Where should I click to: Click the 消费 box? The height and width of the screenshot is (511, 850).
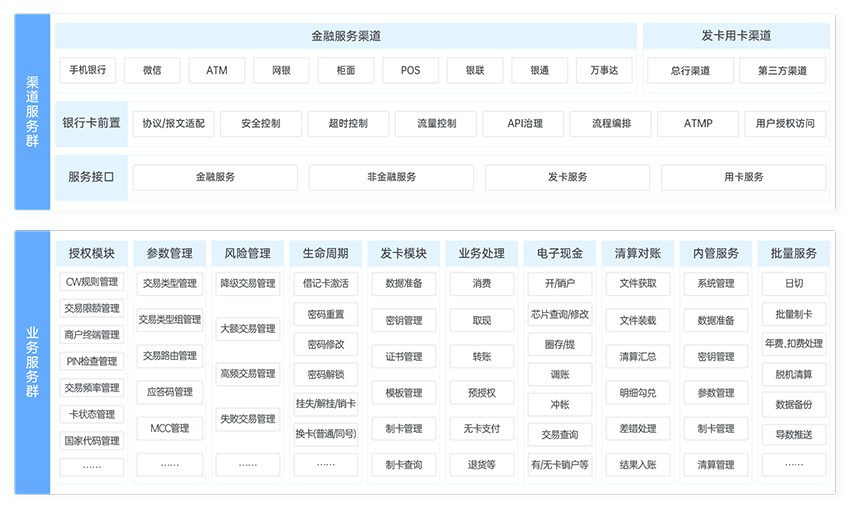[x=482, y=283]
